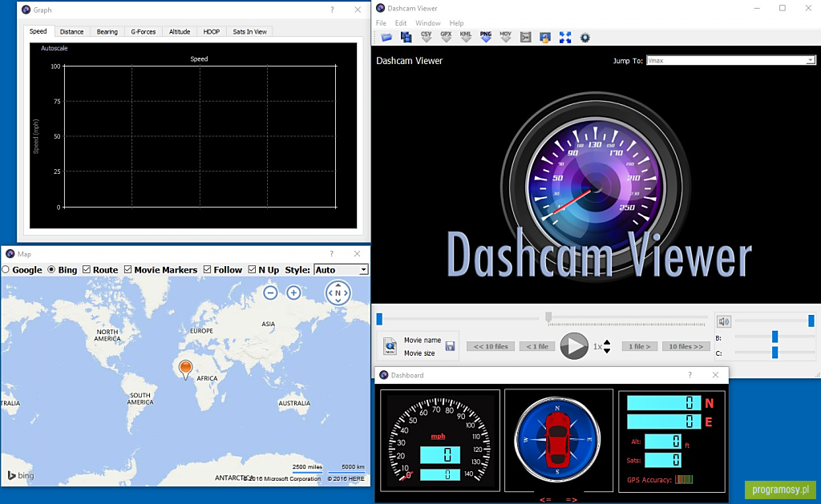This screenshot has width=821, height=504.
Task: Open folder icon in Dashcam Viewer toolbar
Action: click(x=386, y=37)
